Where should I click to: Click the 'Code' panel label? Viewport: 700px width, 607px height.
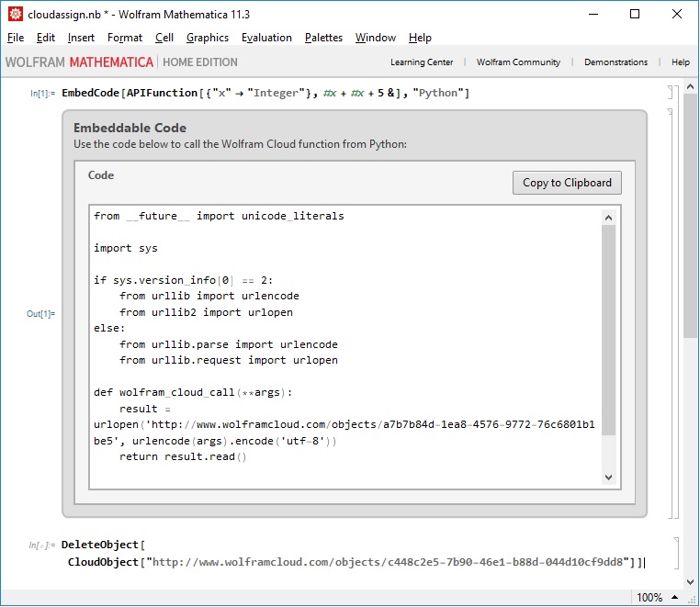101,175
